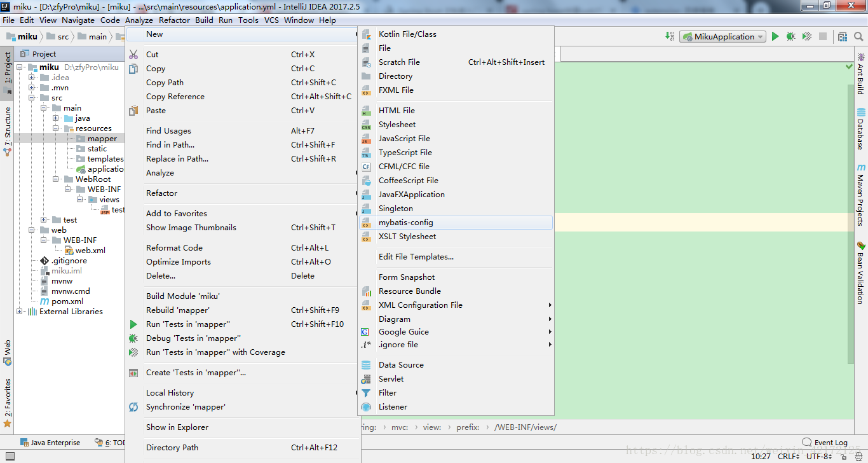This screenshot has width=868, height=463.
Task: Open the Refactor menu in menu bar
Action: pos(174,20)
